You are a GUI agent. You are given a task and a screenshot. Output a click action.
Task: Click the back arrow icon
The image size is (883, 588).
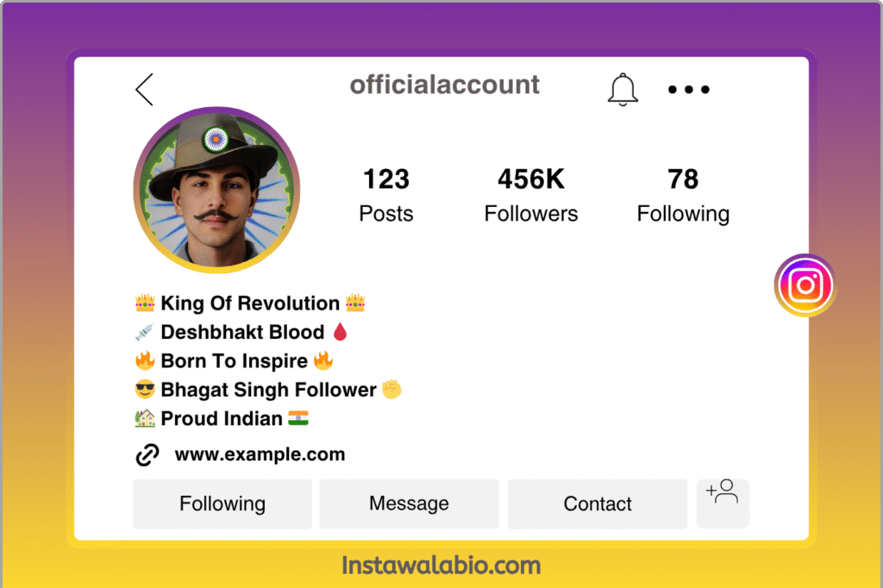click(144, 89)
